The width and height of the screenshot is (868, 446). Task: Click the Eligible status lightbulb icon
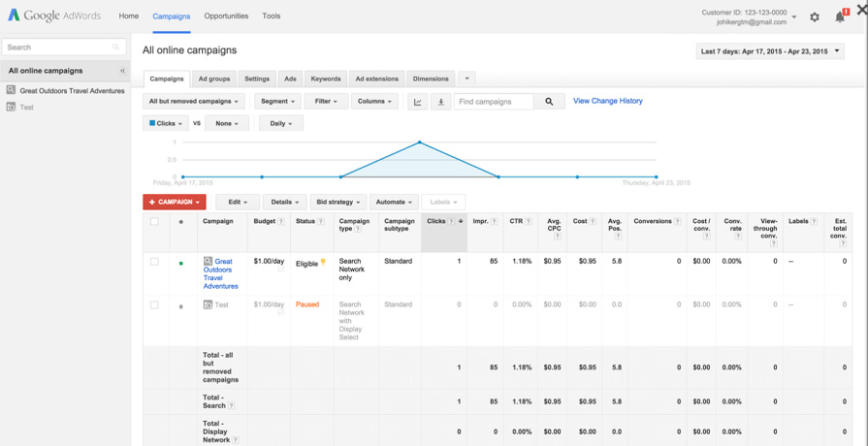[x=323, y=263]
